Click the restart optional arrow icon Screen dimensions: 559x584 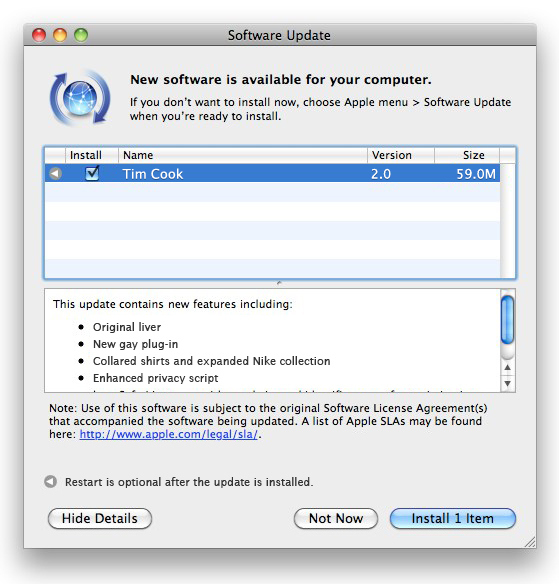point(51,482)
